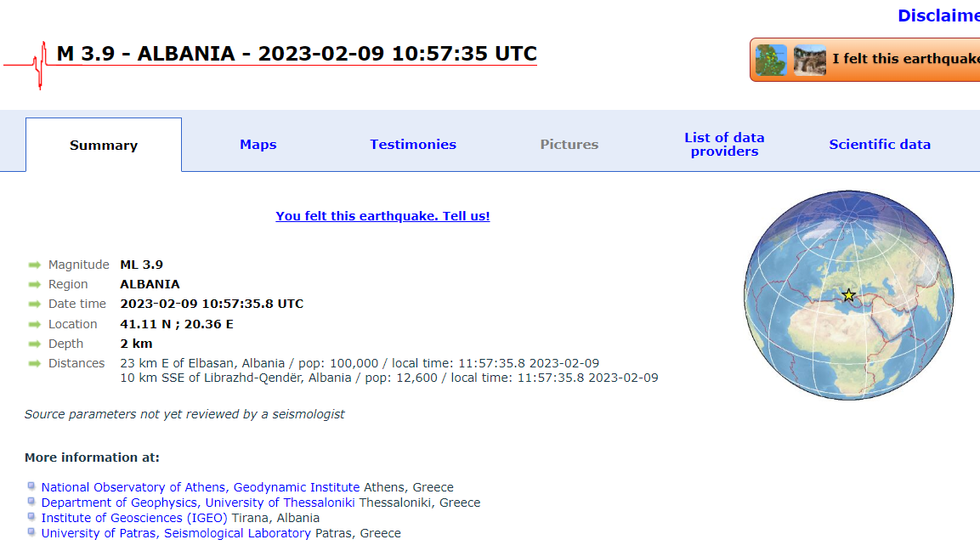Open the Testimonies tab
The width and height of the screenshot is (980, 558).
(413, 145)
